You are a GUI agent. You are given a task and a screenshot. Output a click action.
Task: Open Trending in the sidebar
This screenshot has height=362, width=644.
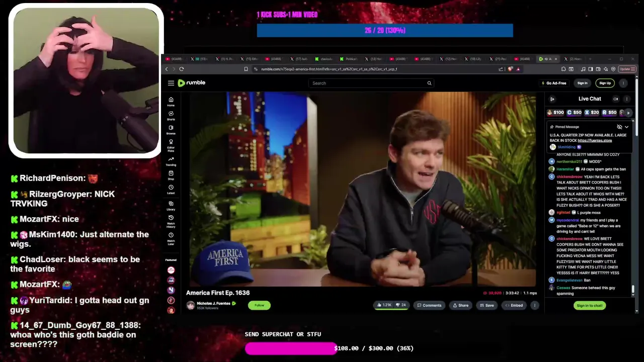pyautogui.click(x=171, y=161)
